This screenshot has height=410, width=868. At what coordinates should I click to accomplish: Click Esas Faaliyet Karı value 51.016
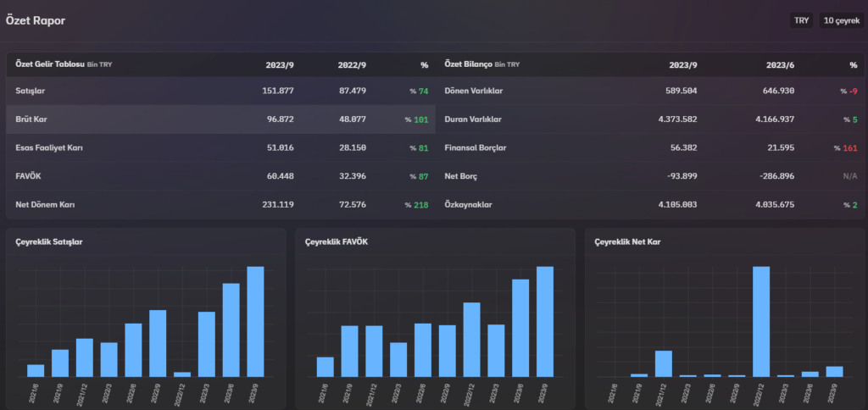click(280, 147)
